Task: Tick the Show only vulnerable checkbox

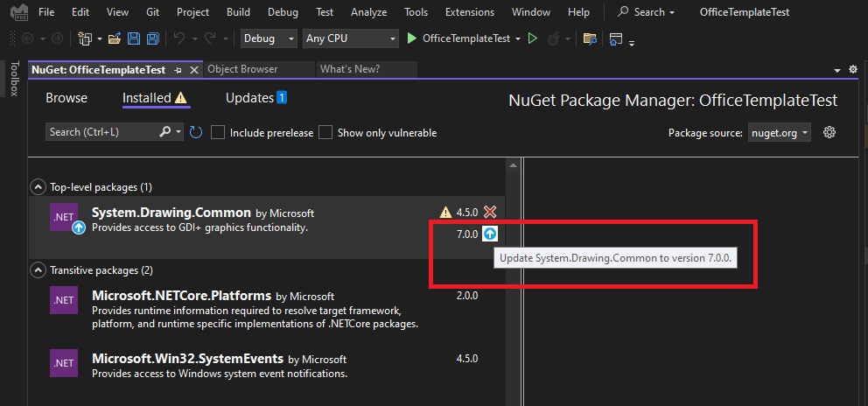Action: [325, 132]
